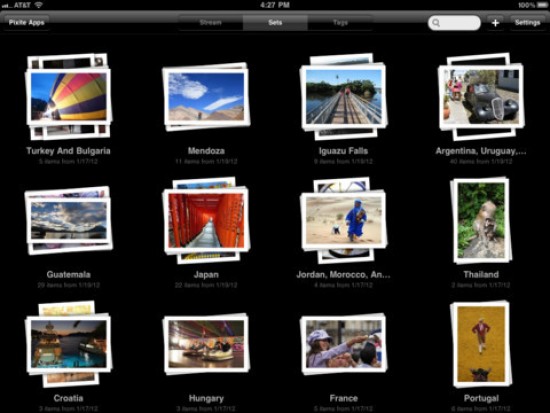Image resolution: width=550 pixels, height=413 pixels.
Task: Select the Sets tab
Action: 275,22
